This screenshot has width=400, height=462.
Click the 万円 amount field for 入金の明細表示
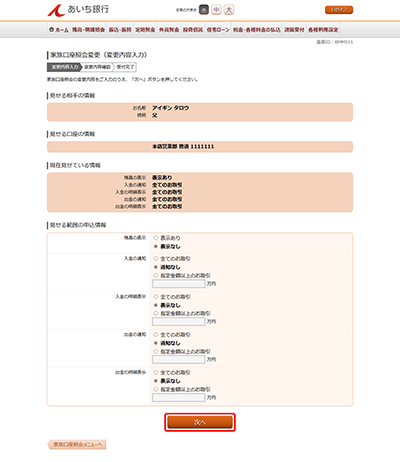click(179, 322)
